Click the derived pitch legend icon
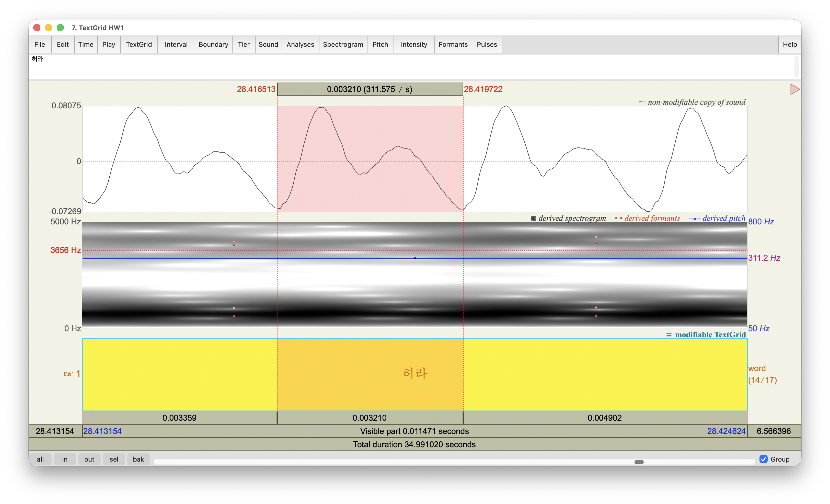This screenshot has height=504, width=830. [695, 219]
